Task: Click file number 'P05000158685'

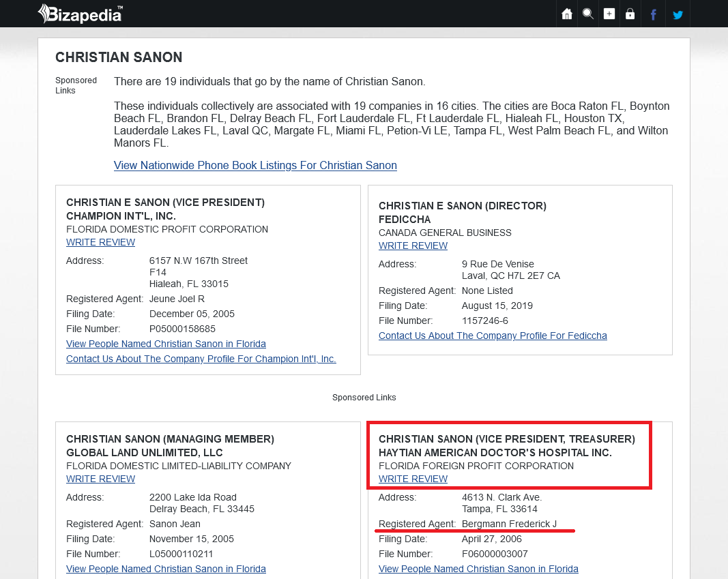Action: (182, 329)
